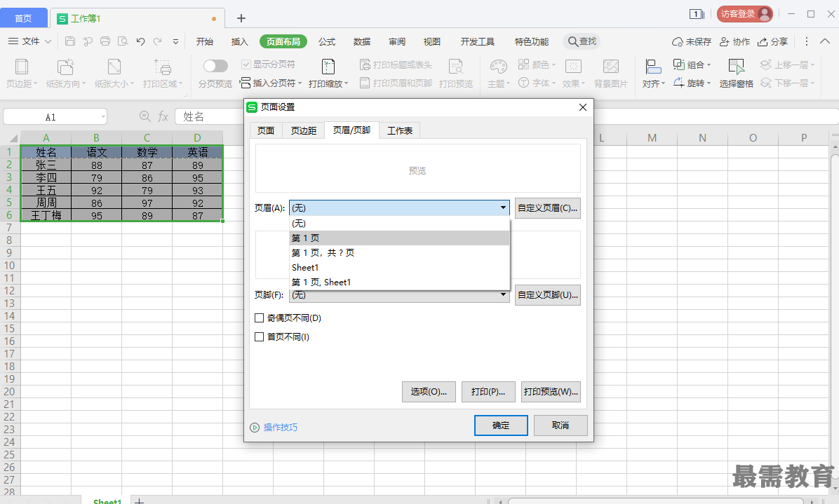Switch to the 首页 home tab
Image resolution: width=839 pixels, height=504 pixels.
tap(23, 18)
